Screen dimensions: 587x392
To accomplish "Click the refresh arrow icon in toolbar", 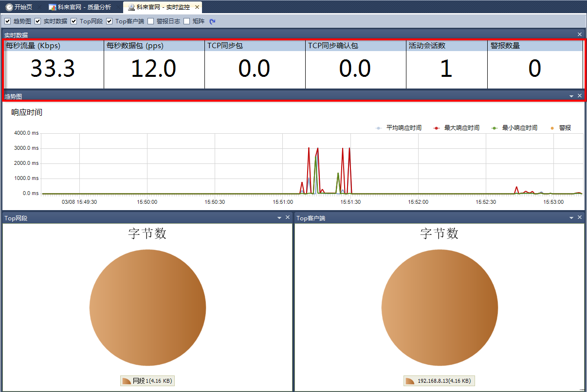I will pos(212,21).
